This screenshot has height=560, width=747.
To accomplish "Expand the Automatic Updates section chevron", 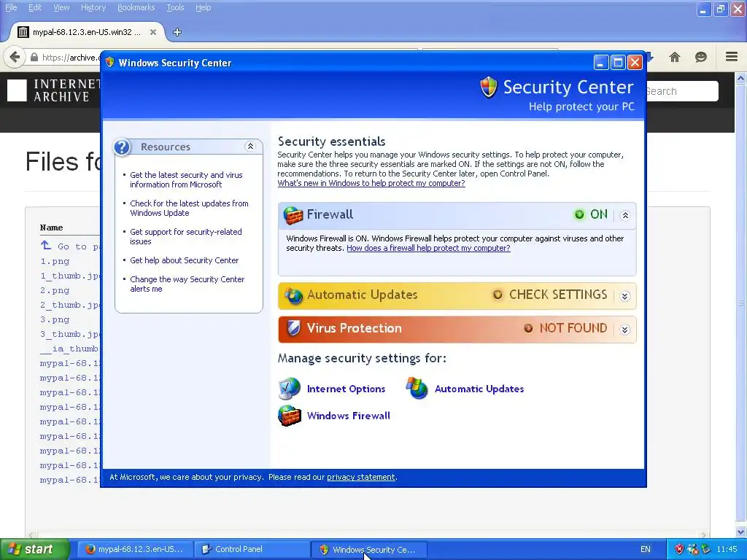I will (x=625, y=296).
